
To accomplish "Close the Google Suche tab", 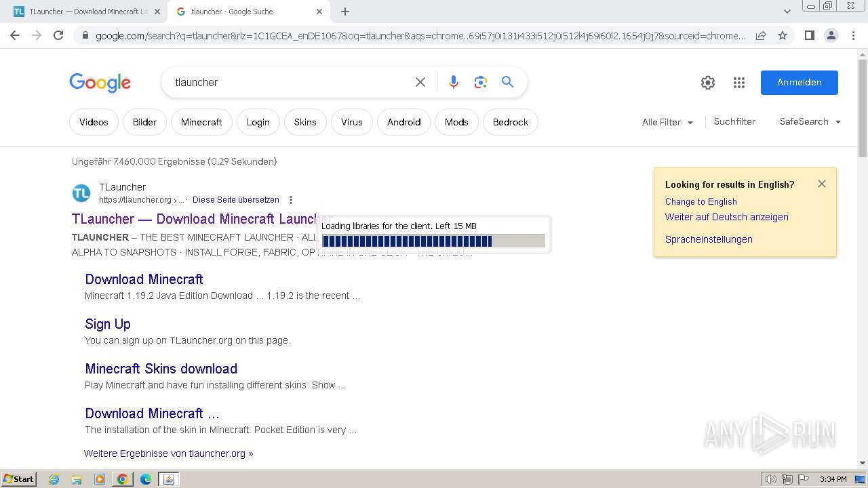I will pos(319,12).
